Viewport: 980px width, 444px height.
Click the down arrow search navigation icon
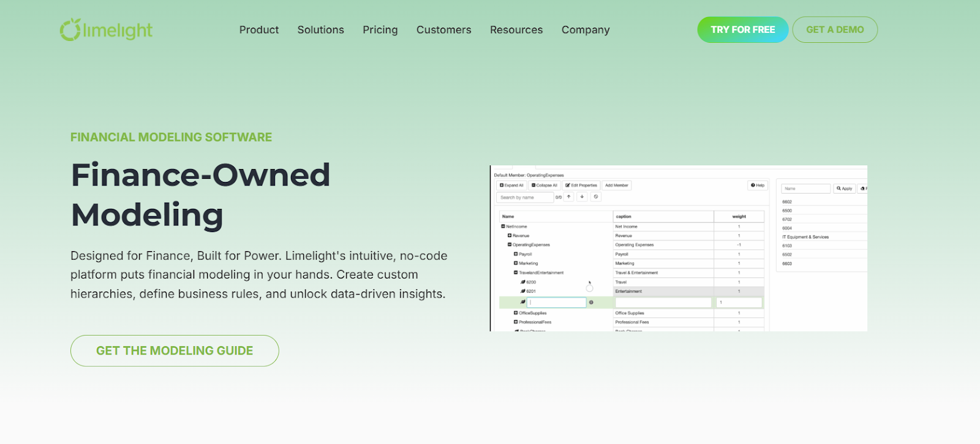pyautogui.click(x=582, y=197)
